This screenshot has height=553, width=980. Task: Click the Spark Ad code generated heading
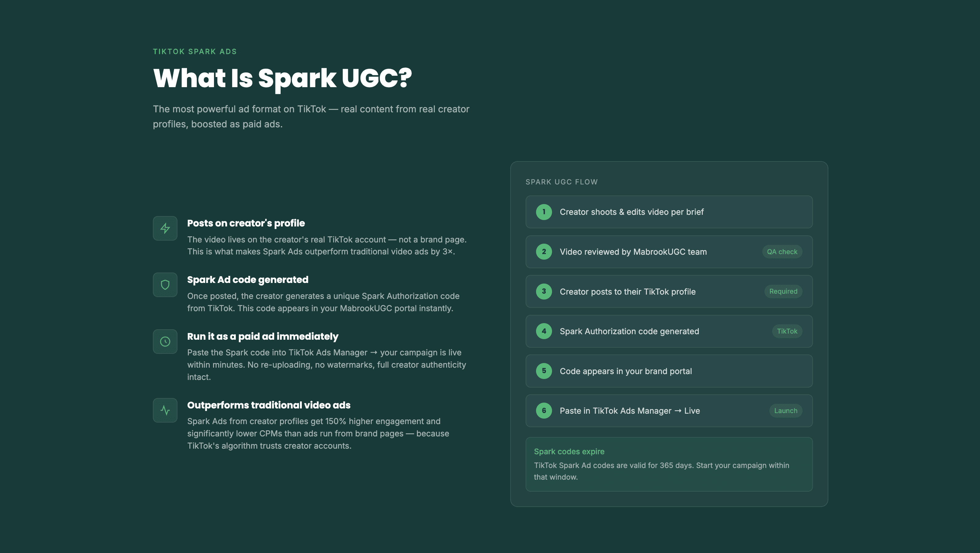248,280
